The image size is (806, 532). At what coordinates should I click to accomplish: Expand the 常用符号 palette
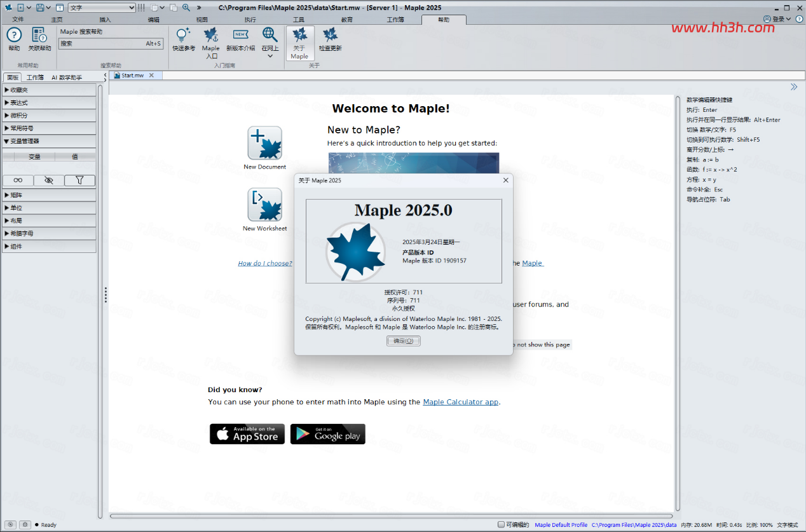pos(49,128)
